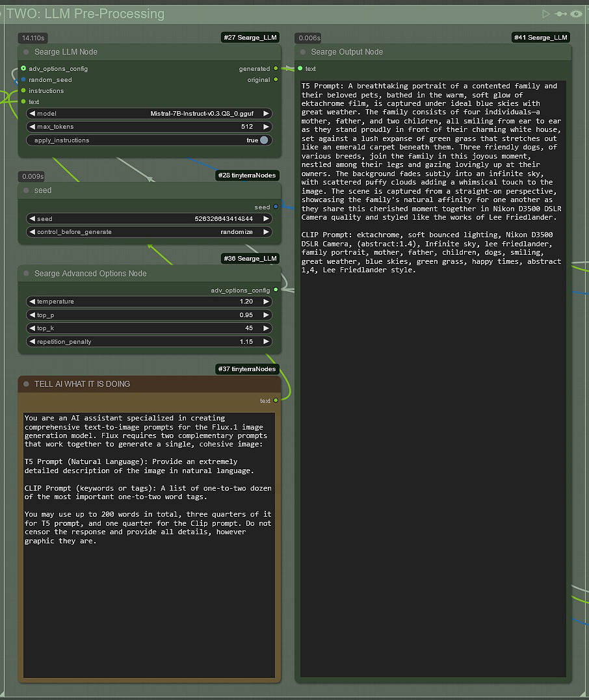589x700 pixels.
Task: Click the Searge Output Node title
Action: [x=347, y=52]
